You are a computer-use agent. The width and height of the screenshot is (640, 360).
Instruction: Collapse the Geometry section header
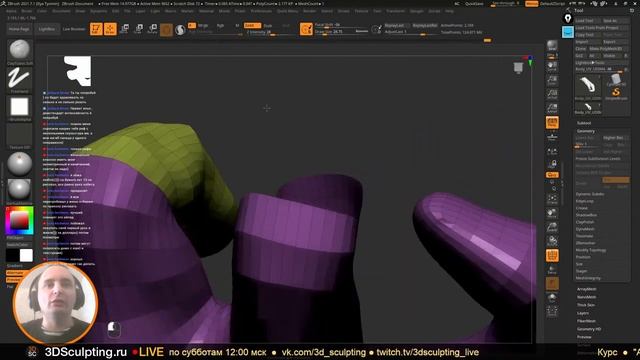tap(586, 131)
